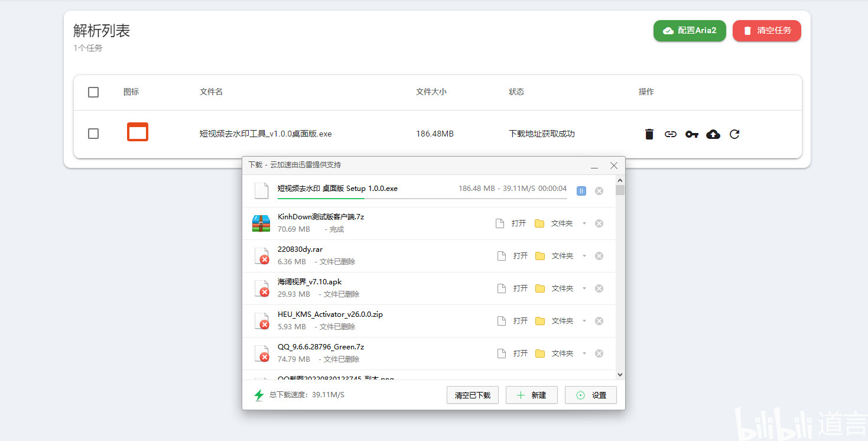
Task: Click the green 配置Aria2 button
Action: click(x=690, y=31)
